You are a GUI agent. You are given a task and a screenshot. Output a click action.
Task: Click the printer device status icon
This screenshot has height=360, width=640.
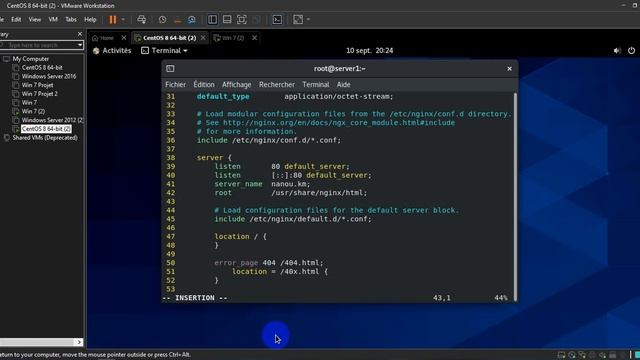(x=613, y=355)
